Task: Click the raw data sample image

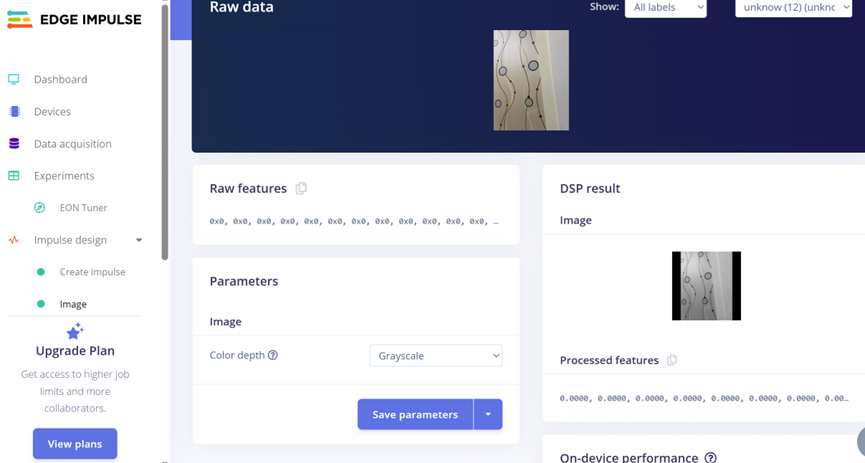Action: (531, 80)
